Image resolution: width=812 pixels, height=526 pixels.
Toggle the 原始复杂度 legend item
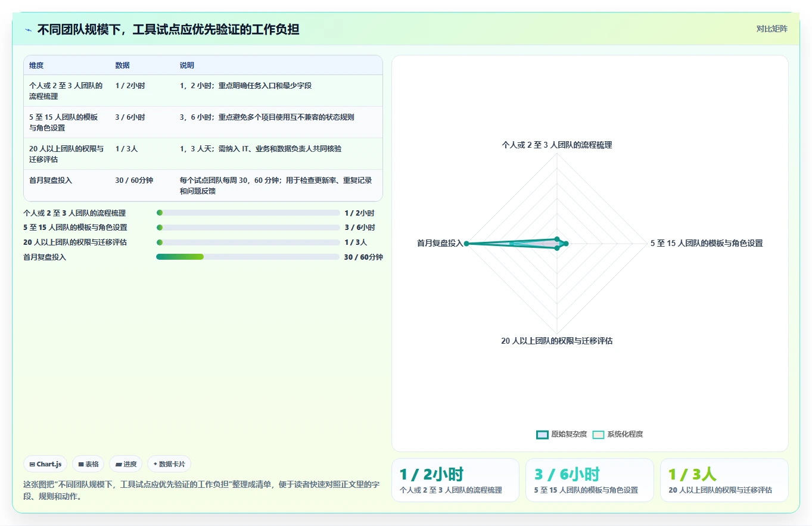pos(561,434)
